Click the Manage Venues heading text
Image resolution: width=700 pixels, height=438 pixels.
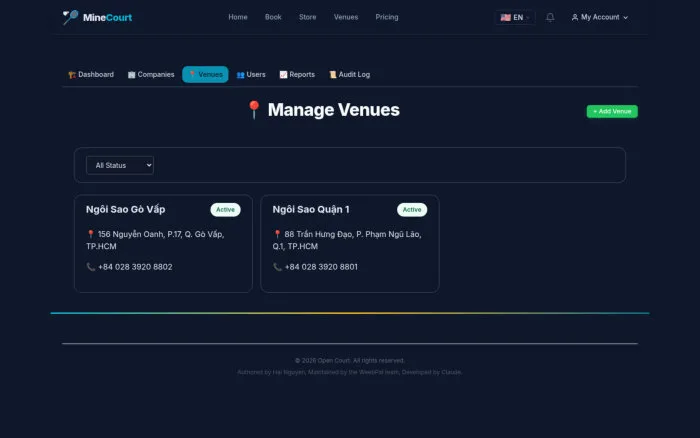tap(333, 110)
